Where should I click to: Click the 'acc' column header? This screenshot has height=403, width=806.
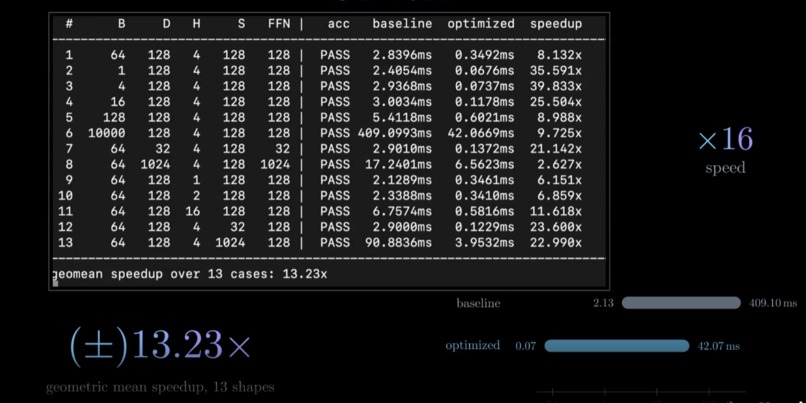[339, 24]
